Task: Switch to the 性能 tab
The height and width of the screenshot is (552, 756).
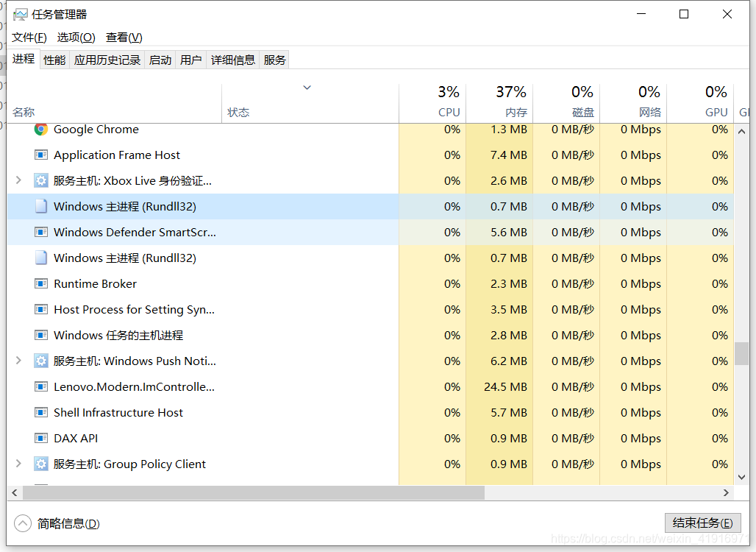Action: click(x=54, y=60)
